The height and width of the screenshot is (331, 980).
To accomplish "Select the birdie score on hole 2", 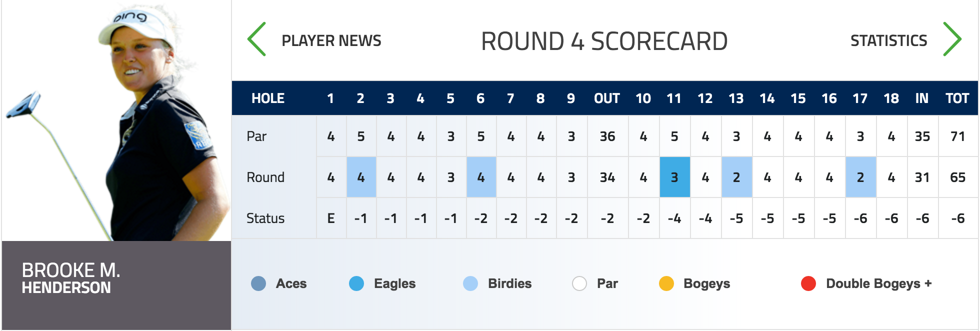I will (x=361, y=177).
